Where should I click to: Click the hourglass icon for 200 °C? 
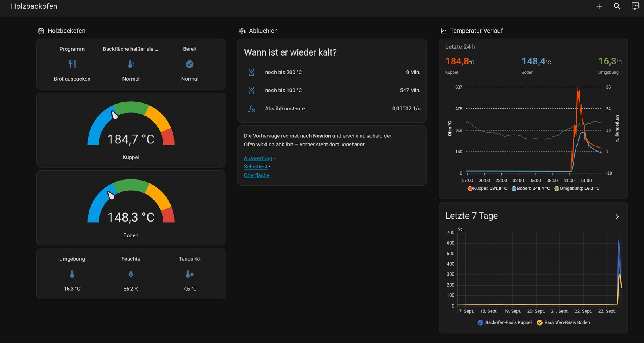pyautogui.click(x=252, y=72)
